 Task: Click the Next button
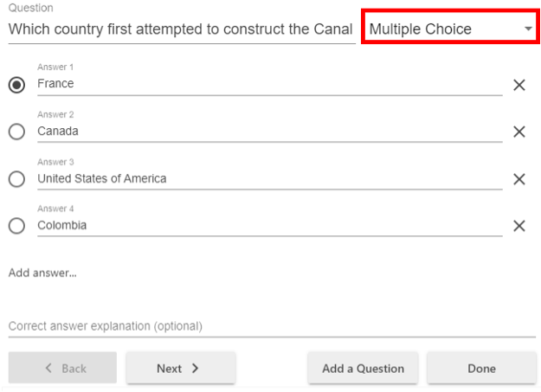[x=180, y=368]
